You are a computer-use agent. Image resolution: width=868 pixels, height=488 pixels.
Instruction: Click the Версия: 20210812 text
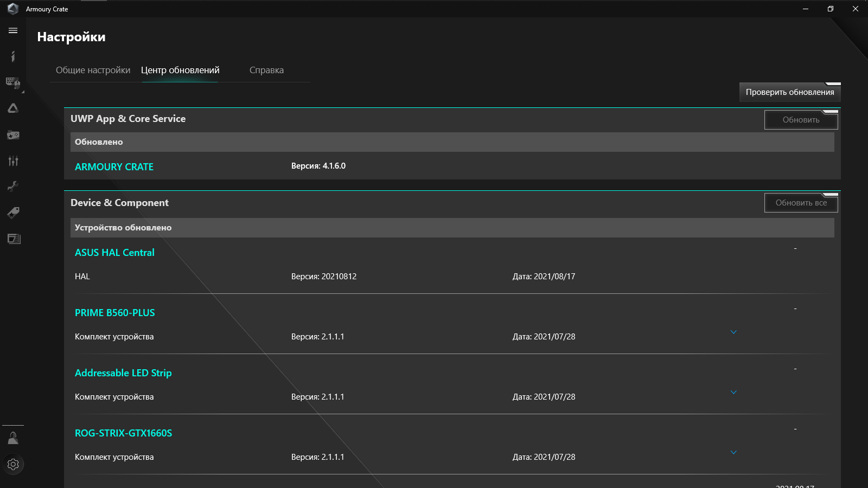[x=324, y=277]
